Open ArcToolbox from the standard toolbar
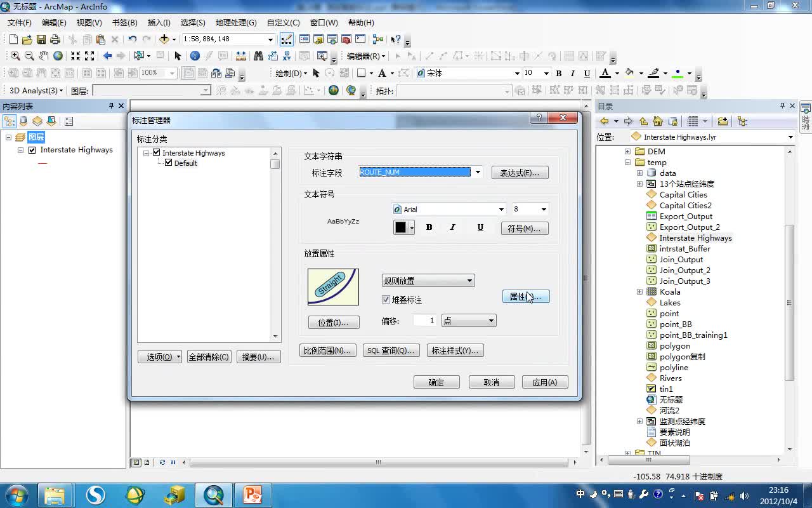Viewport: 812px width, 508px height. click(x=346, y=39)
